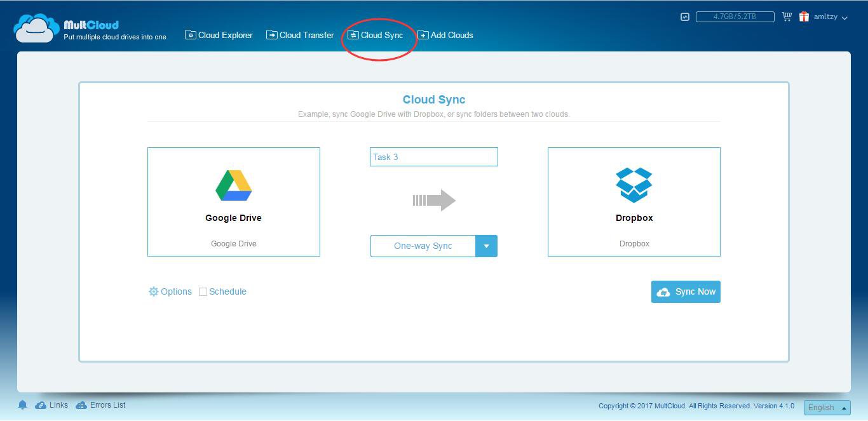868x421 pixels.
Task: Change language from English dropdown
Action: point(827,407)
